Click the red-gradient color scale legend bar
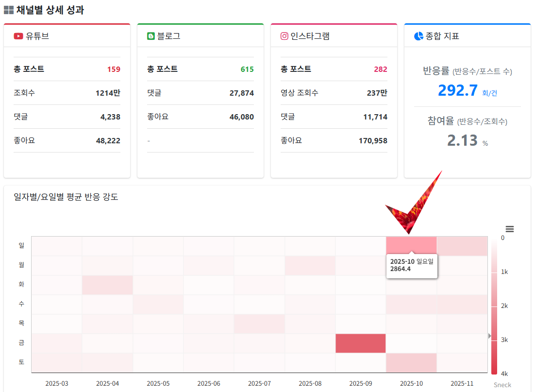The height and width of the screenshot is (392, 535). point(494,306)
